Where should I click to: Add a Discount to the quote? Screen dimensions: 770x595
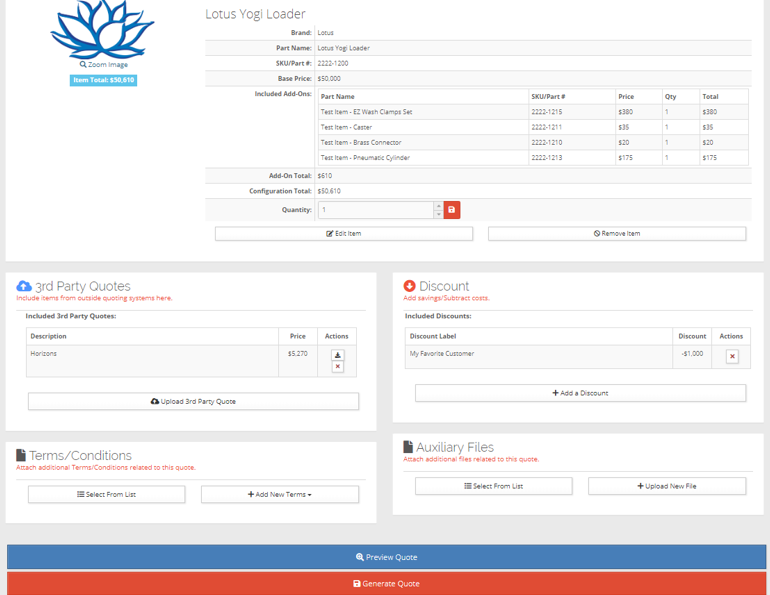pyautogui.click(x=580, y=393)
